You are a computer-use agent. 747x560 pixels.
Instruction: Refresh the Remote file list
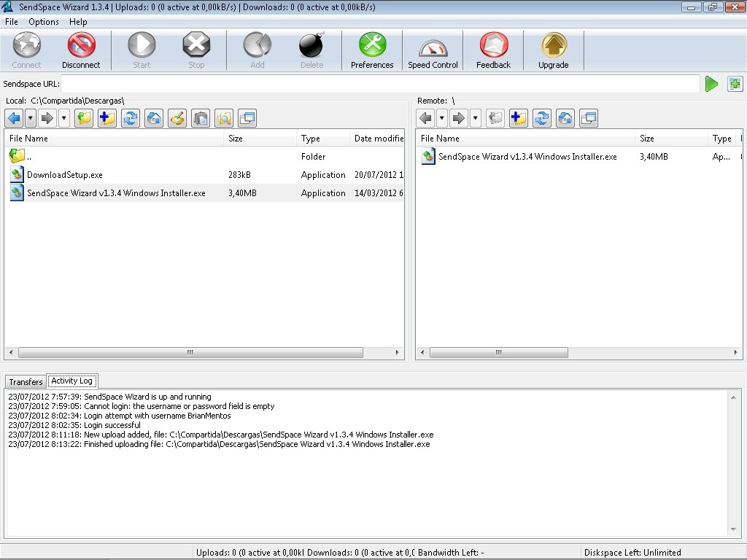tap(542, 118)
